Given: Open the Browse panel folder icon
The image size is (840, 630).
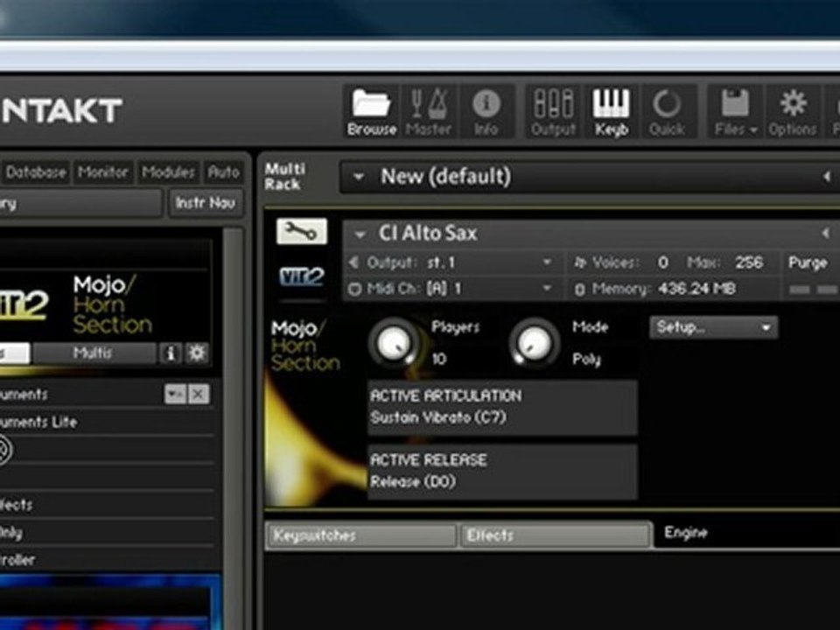Looking at the screenshot, I should [x=371, y=111].
